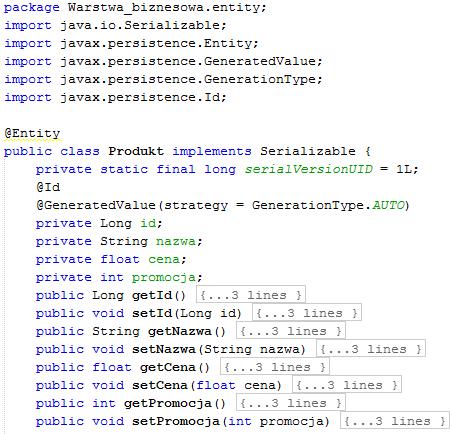This screenshot has height=434, width=451.
Task: Click the 'nazwa' field in its private String declaration
Action: pyautogui.click(x=176, y=241)
